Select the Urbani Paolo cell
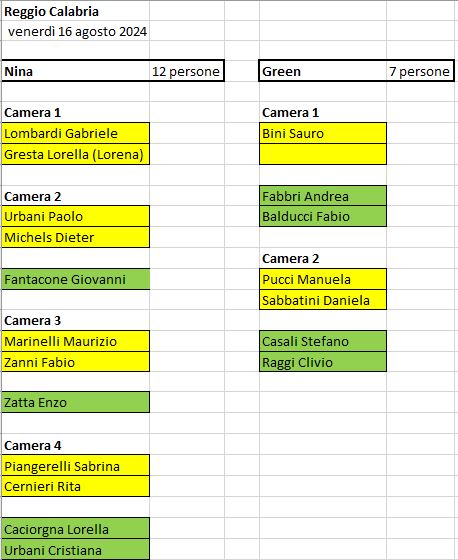458x560 pixels. tap(75, 216)
